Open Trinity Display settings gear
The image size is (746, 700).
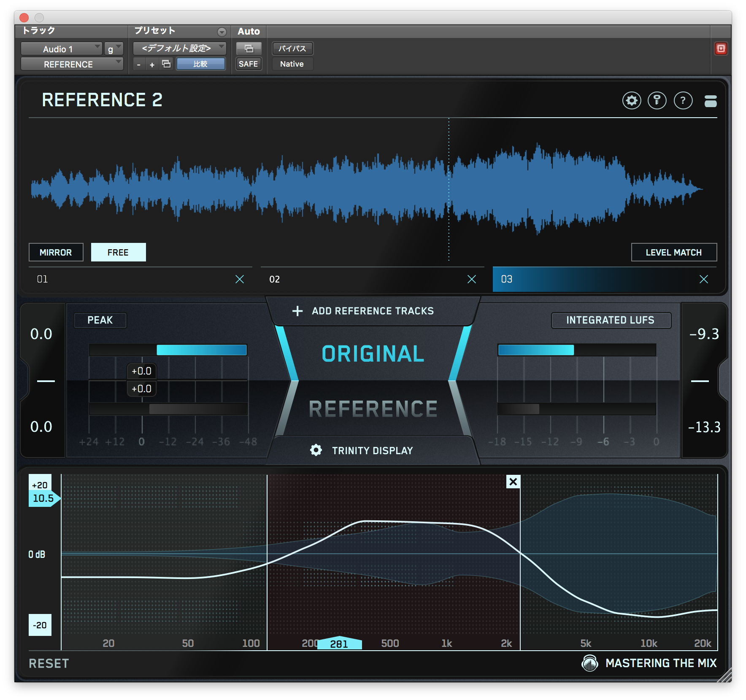(x=316, y=450)
